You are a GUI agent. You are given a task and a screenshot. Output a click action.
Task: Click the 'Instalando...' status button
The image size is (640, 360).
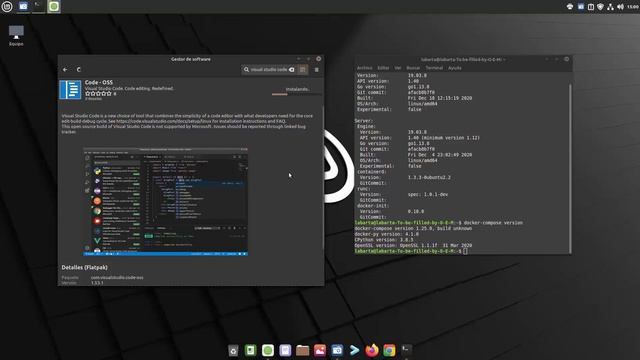pyautogui.click(x=297, y=89)
